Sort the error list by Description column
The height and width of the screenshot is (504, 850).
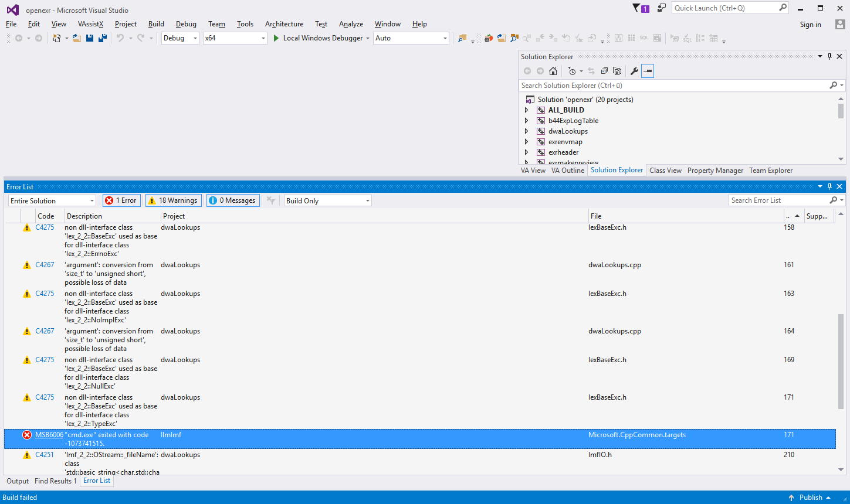113,216
